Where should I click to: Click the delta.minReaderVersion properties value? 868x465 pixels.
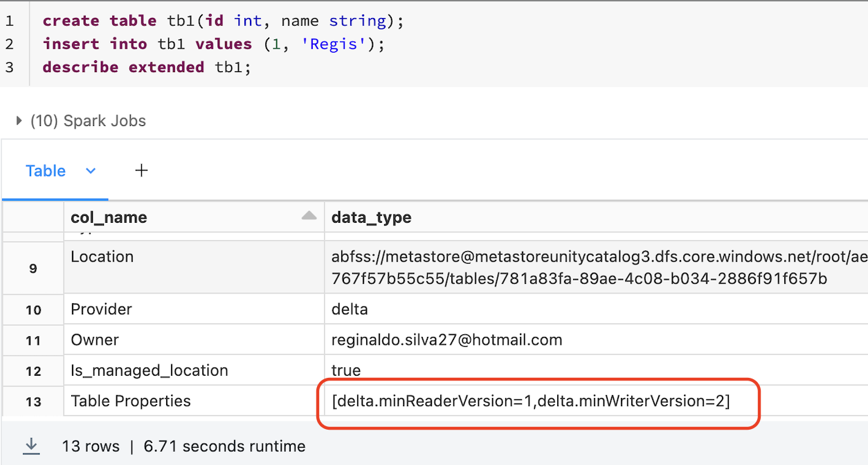(x=531, y=401)
